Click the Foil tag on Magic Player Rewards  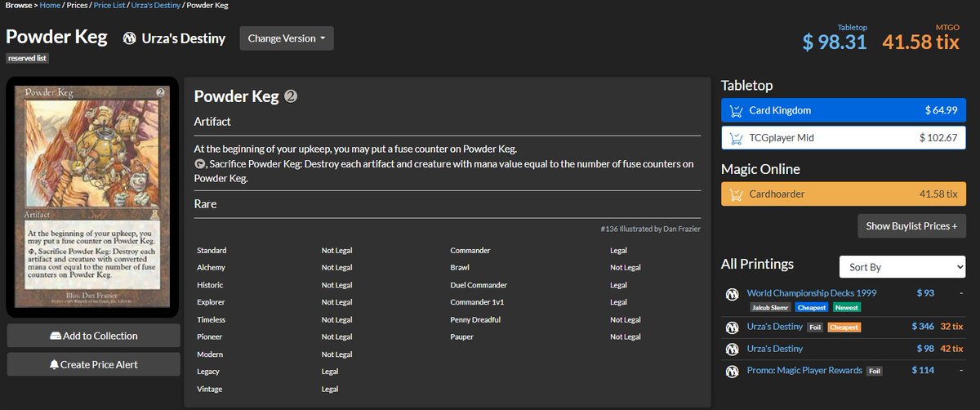874,371
